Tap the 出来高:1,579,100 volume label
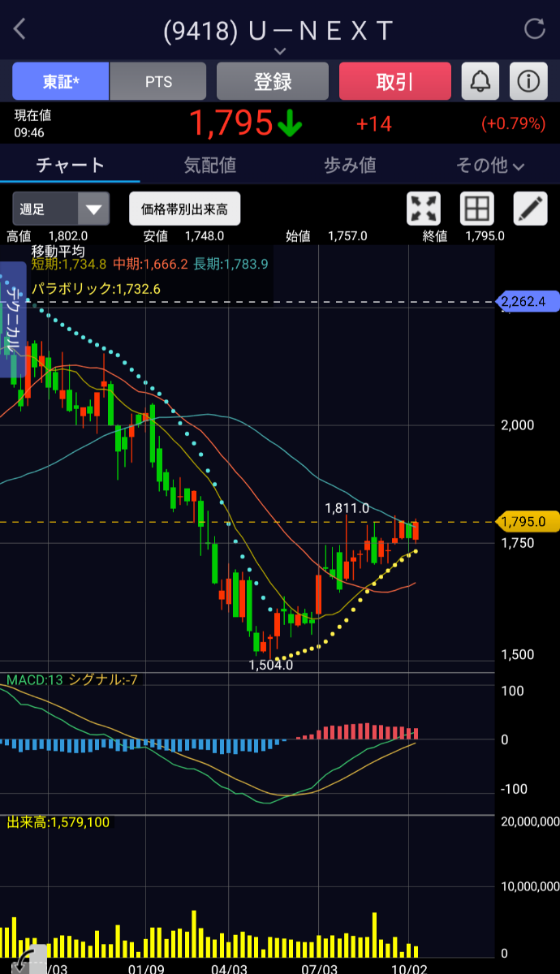560x974 pixels. pyautogui.click(x=58, y=822)
